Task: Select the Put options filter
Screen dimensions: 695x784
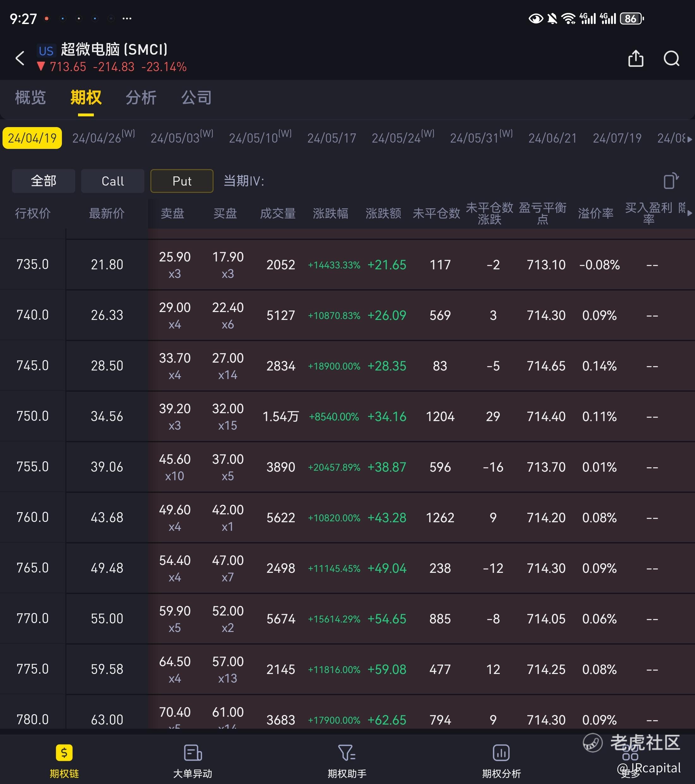Action: click(182, 181)
